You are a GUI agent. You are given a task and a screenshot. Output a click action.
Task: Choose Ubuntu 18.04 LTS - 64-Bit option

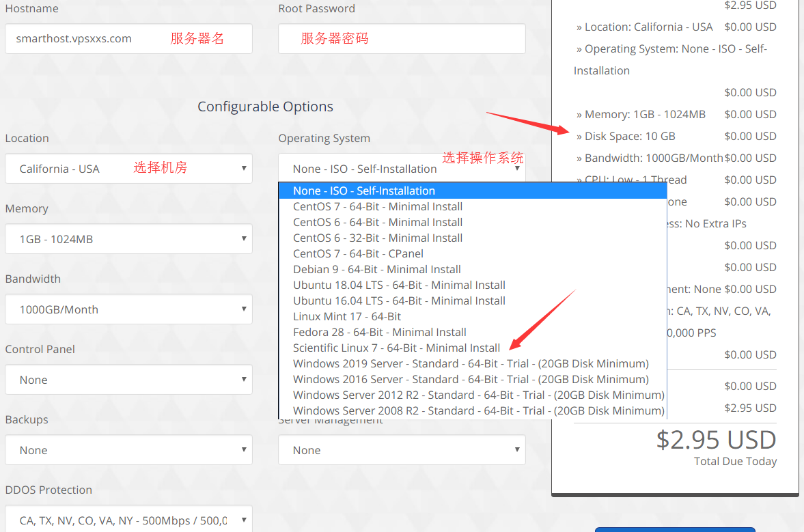point(473,285)
